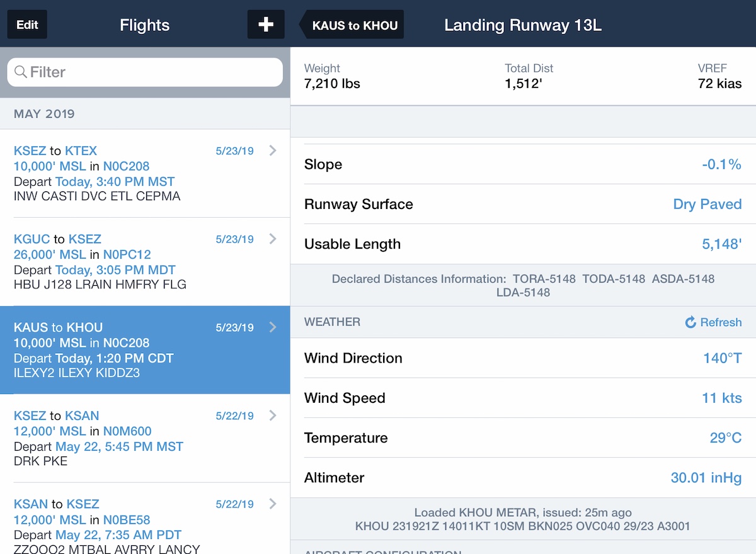The height and width of the screenshot is (554, 756).
Task: Click the search magnifier icon in Filter
Action: point(21,72)
